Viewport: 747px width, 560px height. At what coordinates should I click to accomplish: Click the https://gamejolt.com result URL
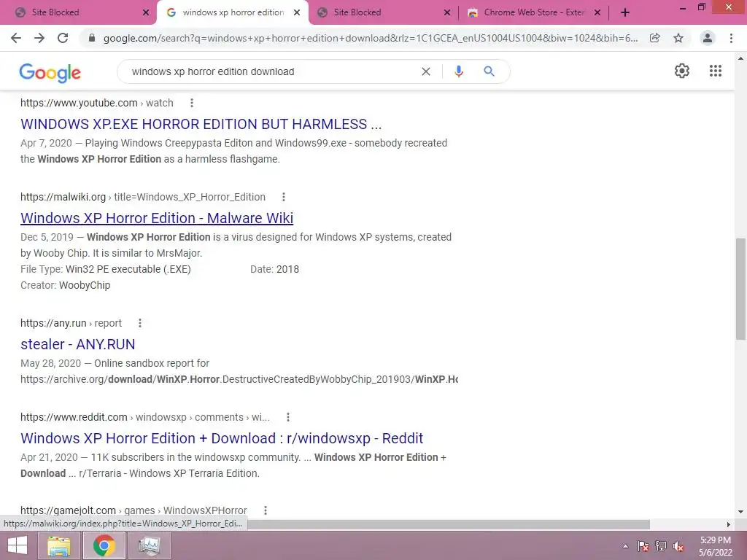point(134,510)
